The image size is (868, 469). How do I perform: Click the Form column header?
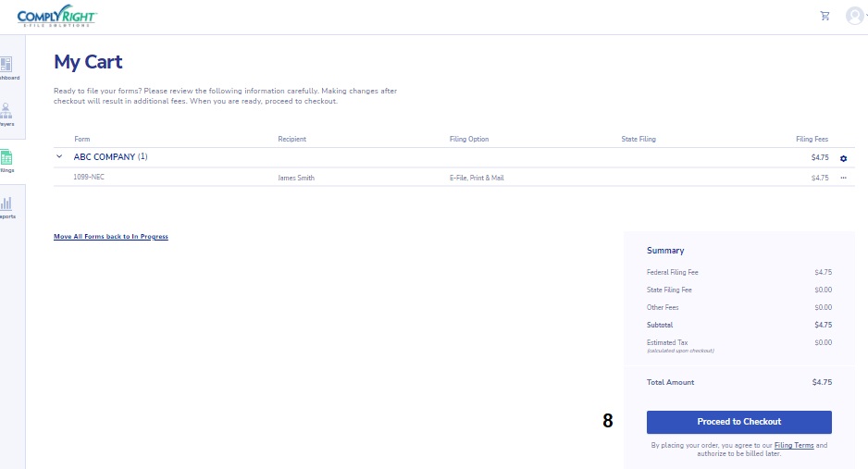pos(82,139)
